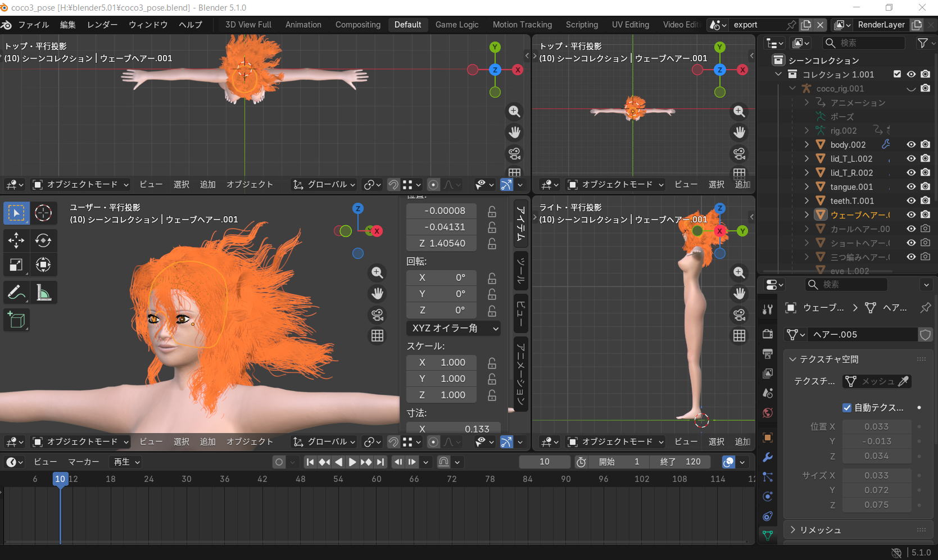Activate the Measure ruler tool
Viewport: 938px width, 560px height.
pos(43,293)
